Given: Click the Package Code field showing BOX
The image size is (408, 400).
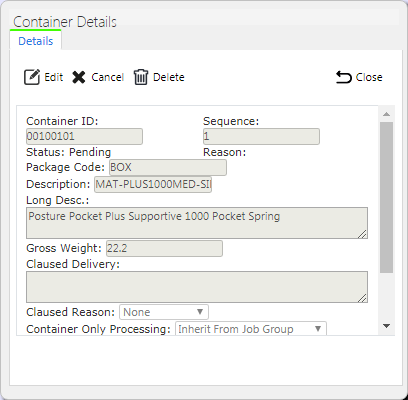Looking at the screenshot, I should (x=168, y=167).
